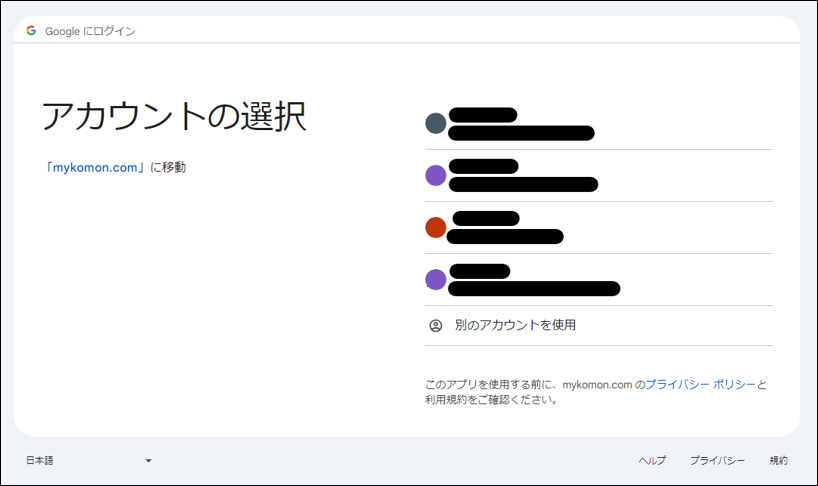Click the purple avatar of the fourth account

pyautogui.click(x=435, y=279)
